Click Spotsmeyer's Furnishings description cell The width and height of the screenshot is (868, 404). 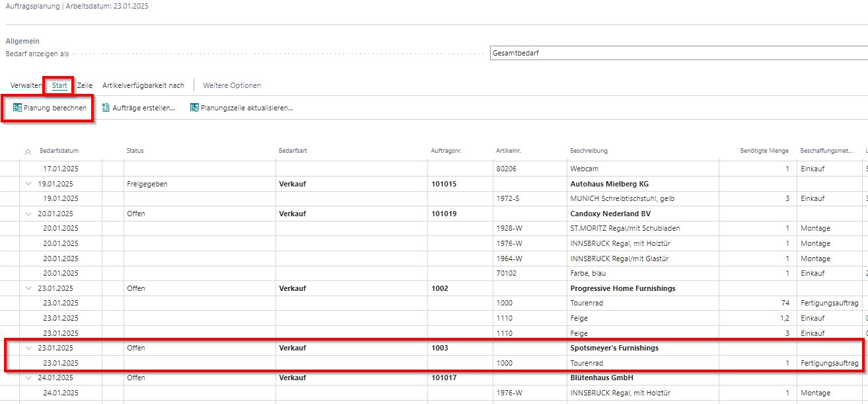[x=614, y=348]
